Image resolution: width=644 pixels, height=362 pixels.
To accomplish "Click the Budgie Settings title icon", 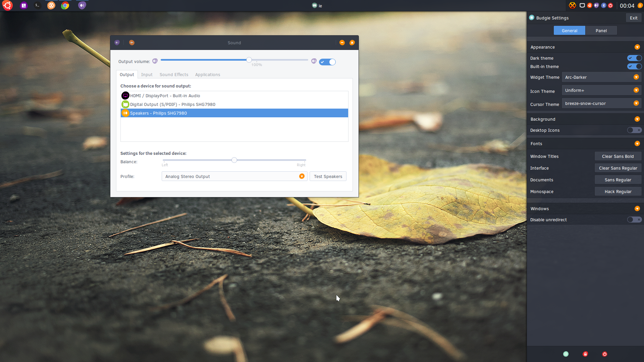I will [532, 18].
